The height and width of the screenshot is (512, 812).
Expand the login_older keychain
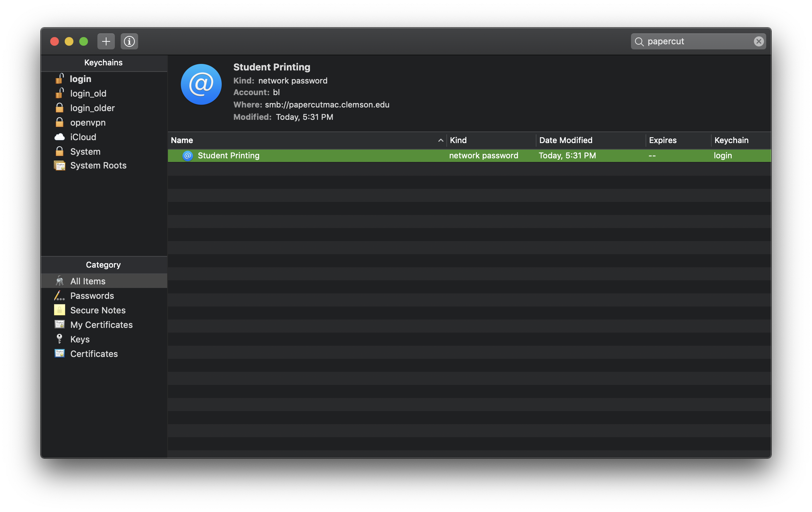[93, 107]
